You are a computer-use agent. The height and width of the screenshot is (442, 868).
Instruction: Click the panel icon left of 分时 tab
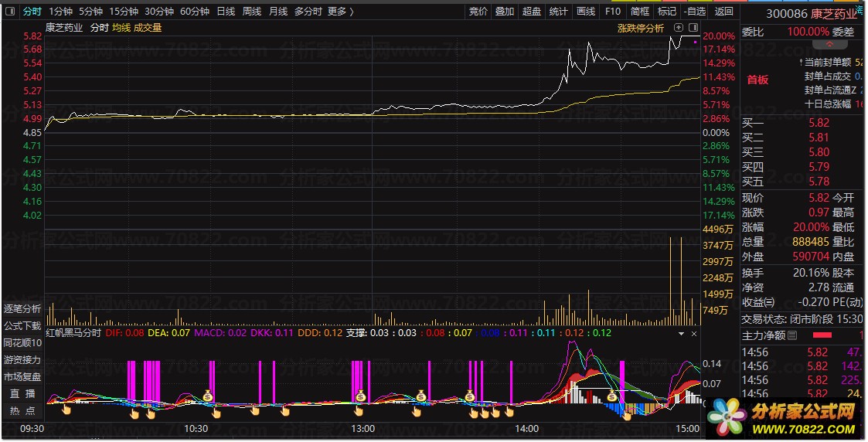(11, 12)
